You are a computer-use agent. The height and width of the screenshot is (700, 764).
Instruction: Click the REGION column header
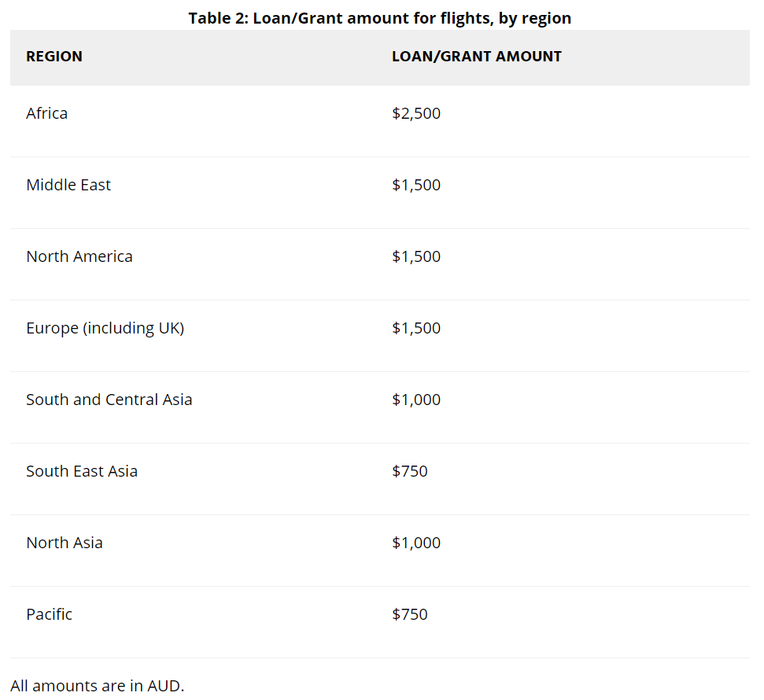point(54,57)
